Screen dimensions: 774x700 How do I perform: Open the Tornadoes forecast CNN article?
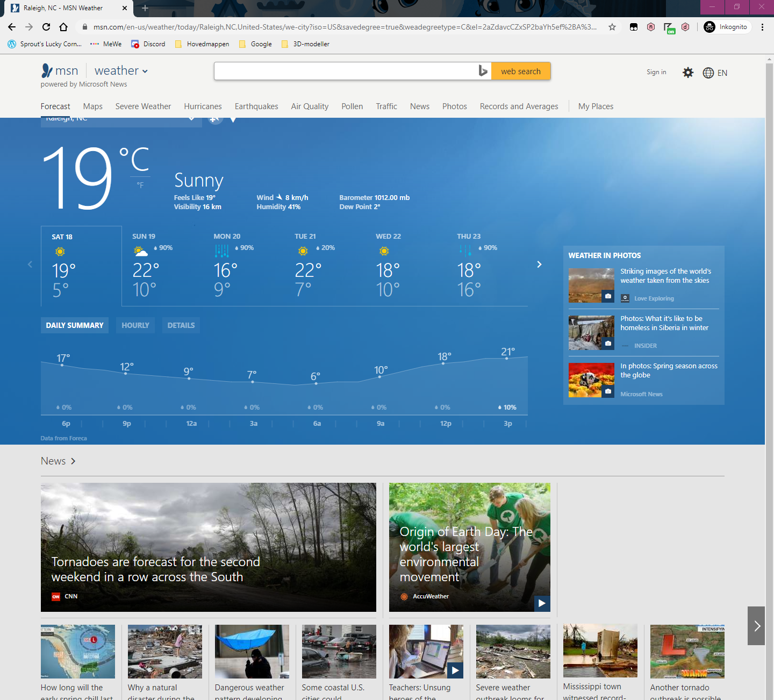[x=209, y=547]
